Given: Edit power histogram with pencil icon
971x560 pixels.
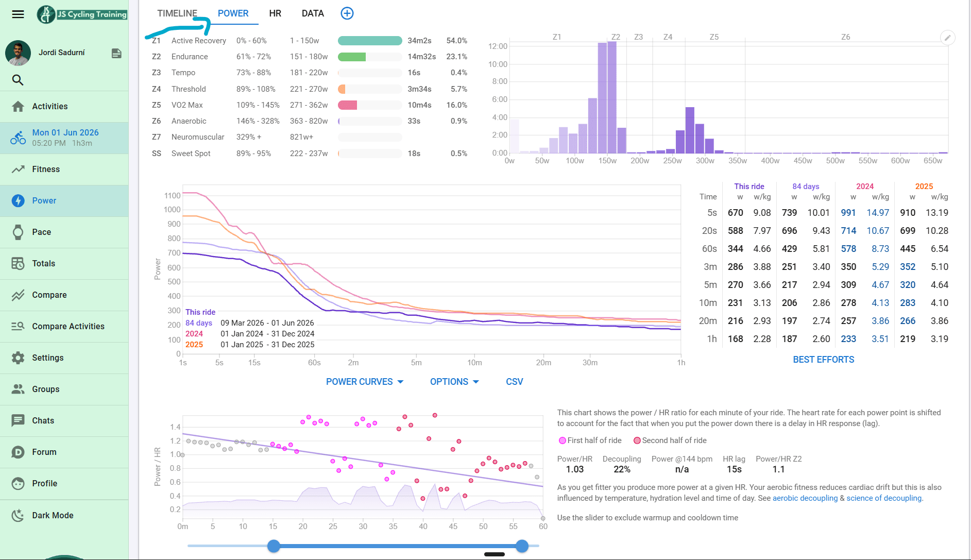Looking at the screenshot, I should pyautogui.click(x=947, y=38).
